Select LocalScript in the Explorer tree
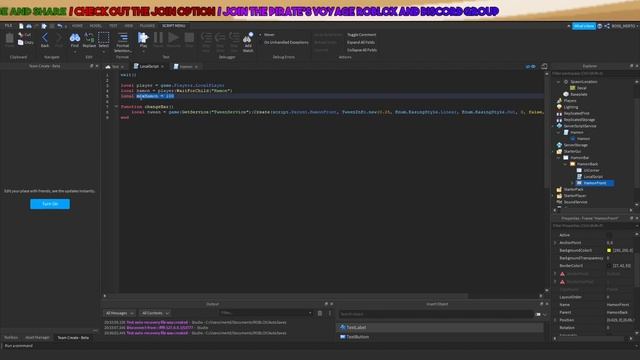Screen dimensions: 640x360 click(593, 177)
